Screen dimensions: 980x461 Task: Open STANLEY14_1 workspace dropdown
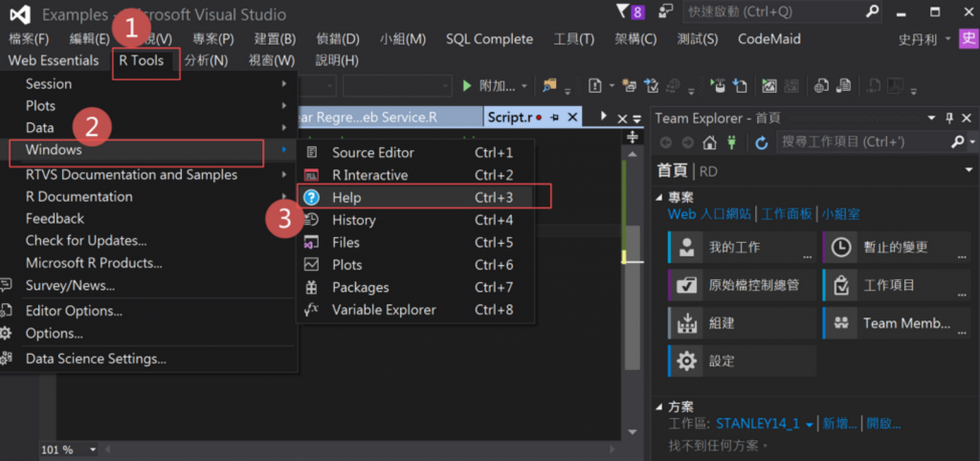point(810,424)
